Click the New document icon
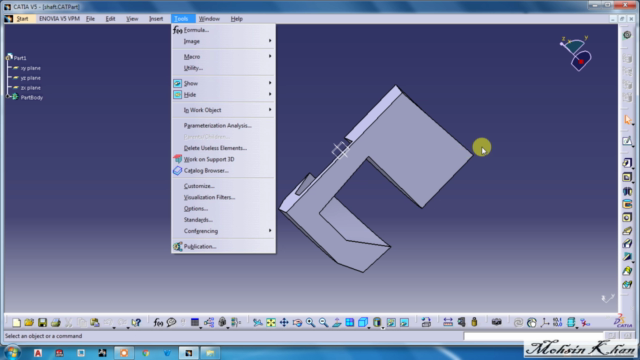 16,322
